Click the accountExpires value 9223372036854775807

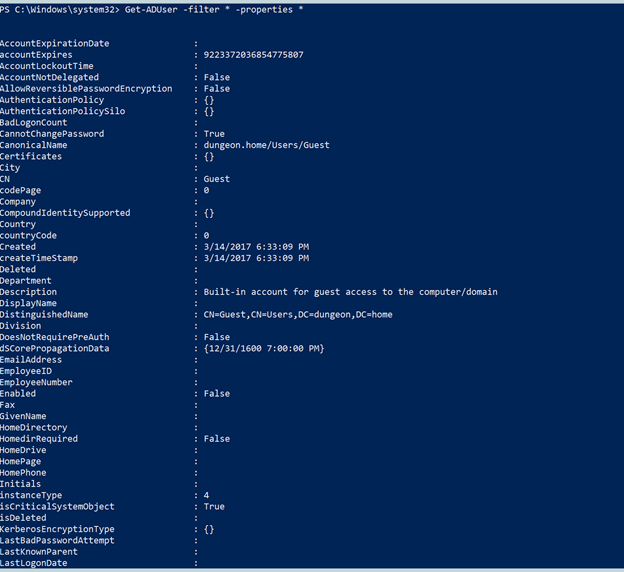pos(254,55)
